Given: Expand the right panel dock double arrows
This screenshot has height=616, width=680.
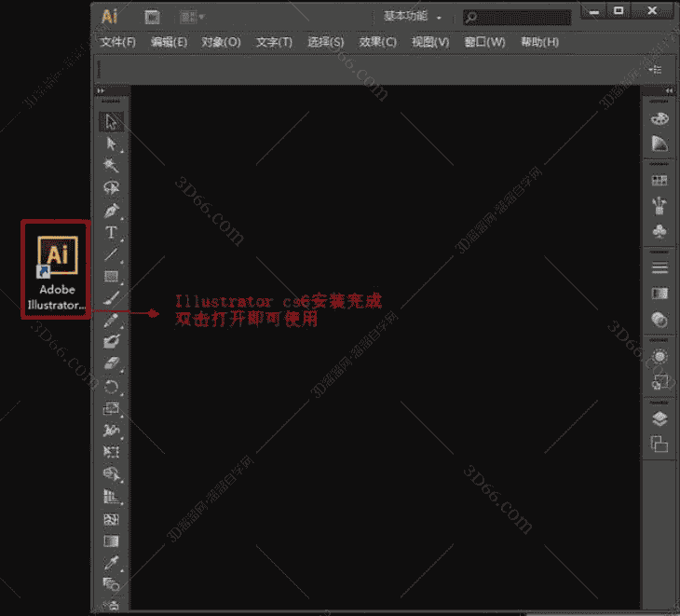Looking at the screenshot, I should (x=669, y=90).
